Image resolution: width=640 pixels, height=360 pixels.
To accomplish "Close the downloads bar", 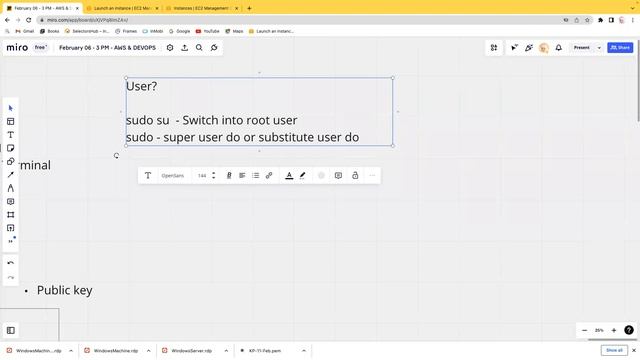I will click(x=634, y=350).
